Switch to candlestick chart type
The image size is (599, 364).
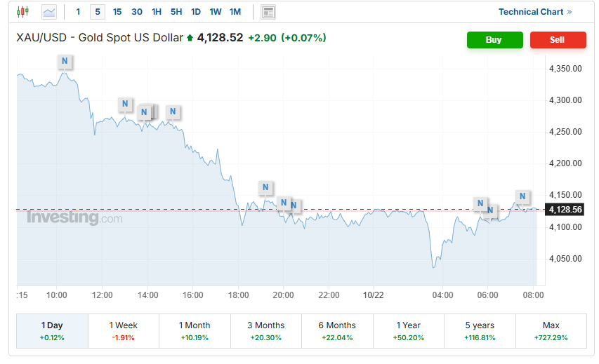[x=23, y=12]
